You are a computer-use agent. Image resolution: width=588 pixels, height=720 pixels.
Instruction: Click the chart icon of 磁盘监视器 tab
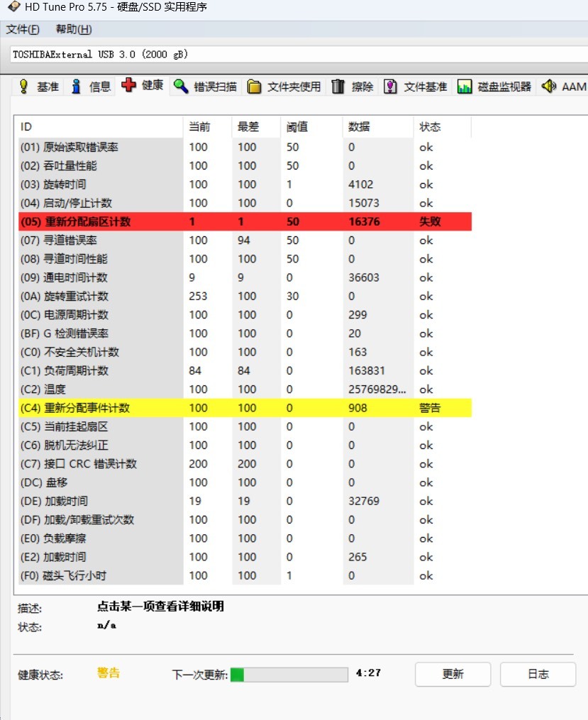tap(464, 87)
